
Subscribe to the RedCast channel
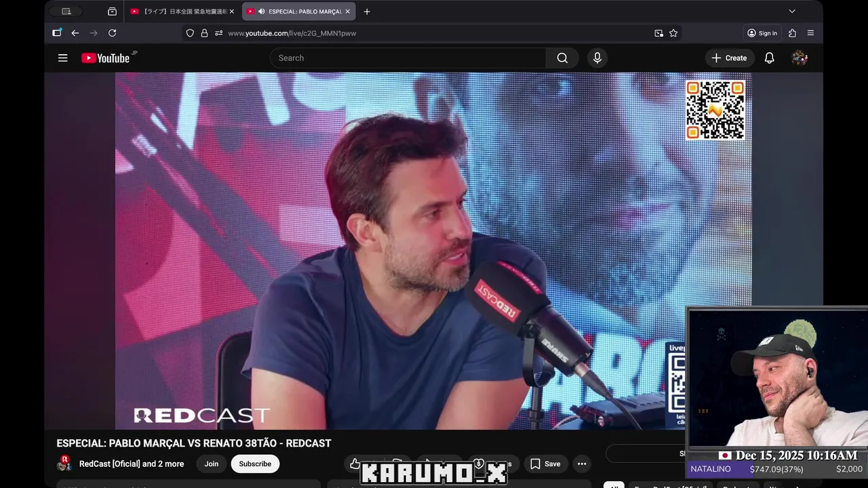click(x=255, y=464)
